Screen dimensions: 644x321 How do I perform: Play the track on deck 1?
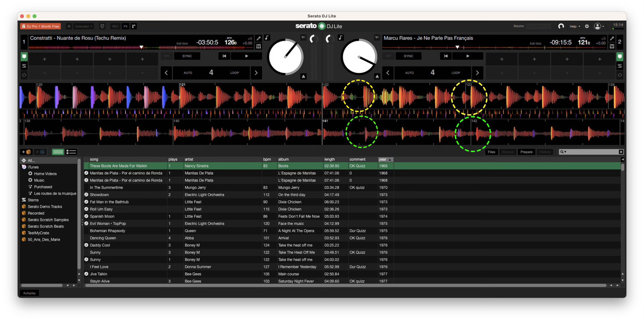(x=246, y=56)
